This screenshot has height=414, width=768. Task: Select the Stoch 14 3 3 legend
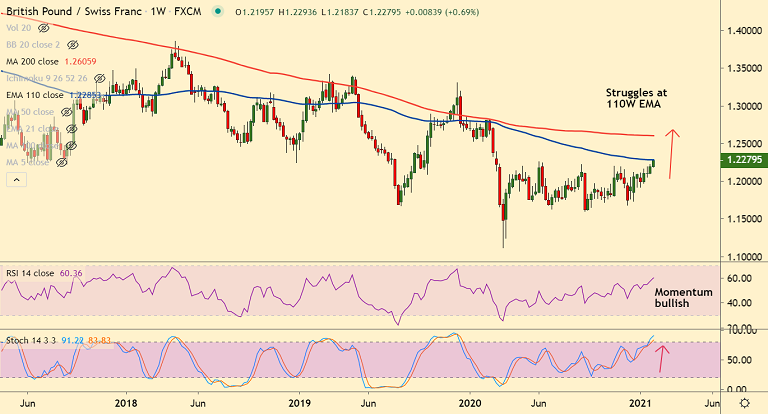[x=31, y=340]
